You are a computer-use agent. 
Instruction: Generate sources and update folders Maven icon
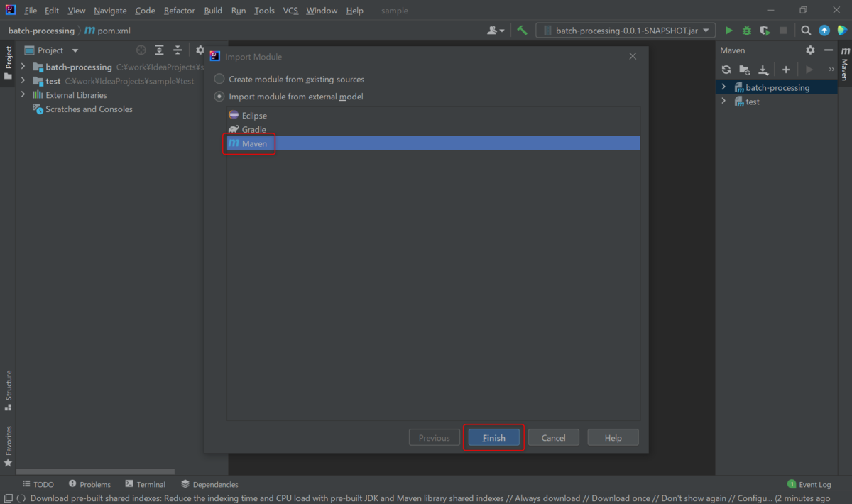pos(744,70)
